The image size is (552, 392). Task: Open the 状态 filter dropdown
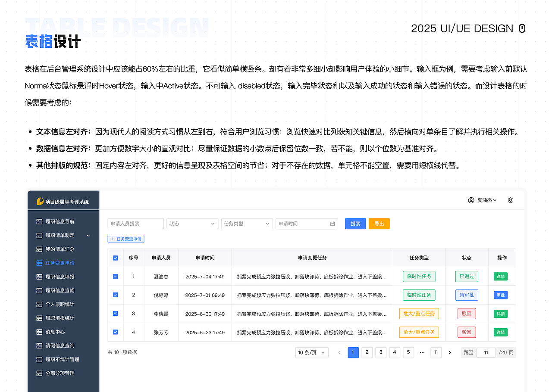pos(192,224)
